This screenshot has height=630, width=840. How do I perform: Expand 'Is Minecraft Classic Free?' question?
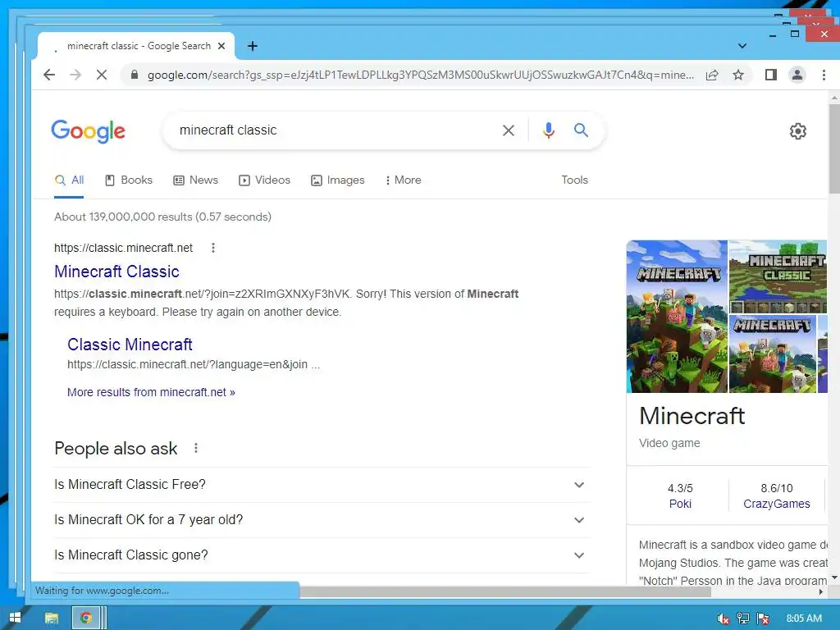(x=322, y=484)
